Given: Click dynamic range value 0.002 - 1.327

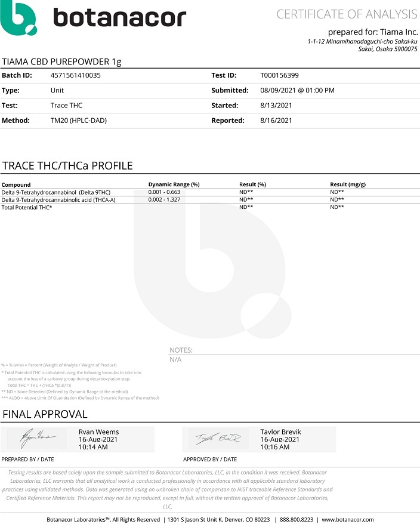Looking at the screenshot, I should click(164, 199).
